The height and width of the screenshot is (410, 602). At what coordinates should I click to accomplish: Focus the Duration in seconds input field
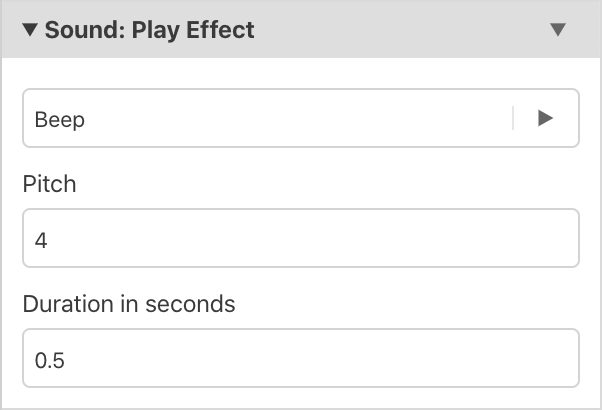coord(301,358)
